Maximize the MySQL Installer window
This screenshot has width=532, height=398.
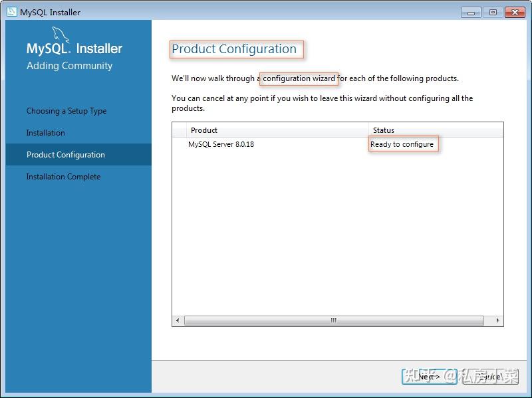[x=493, y=13]
